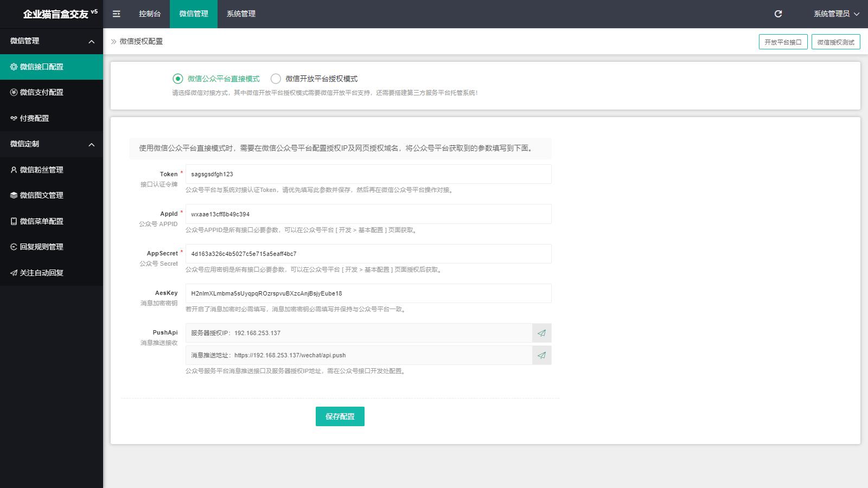Switch to the 系统管理 top tab

click(x=241, y=14)
